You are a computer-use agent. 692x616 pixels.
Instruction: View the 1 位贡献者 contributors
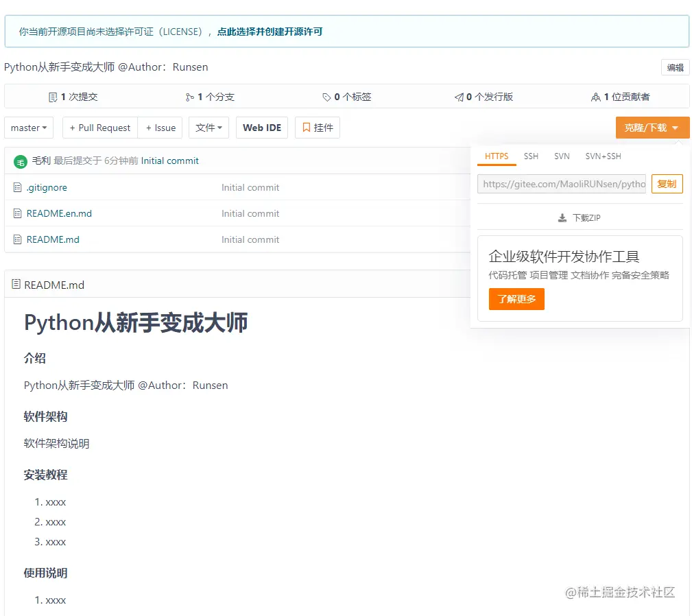tap(620, 97)
